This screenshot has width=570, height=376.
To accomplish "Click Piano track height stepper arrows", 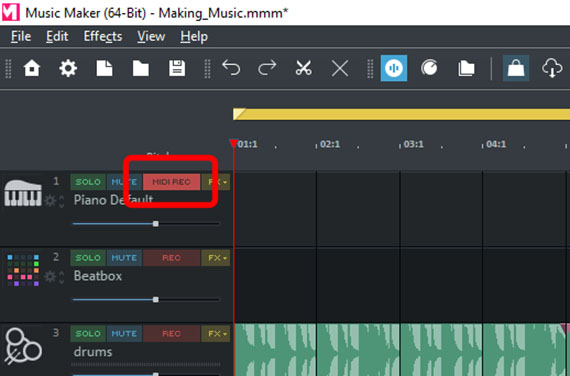I will (x=61, y=201).
